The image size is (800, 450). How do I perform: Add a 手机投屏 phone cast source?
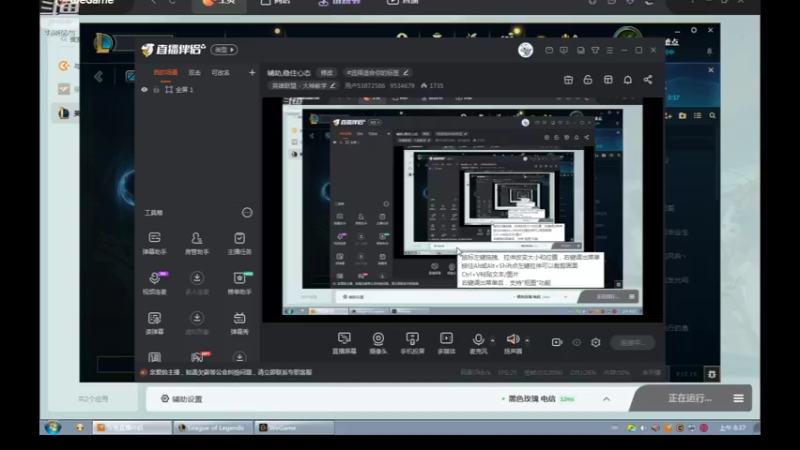pyautogui.click(x=412, y=343)
